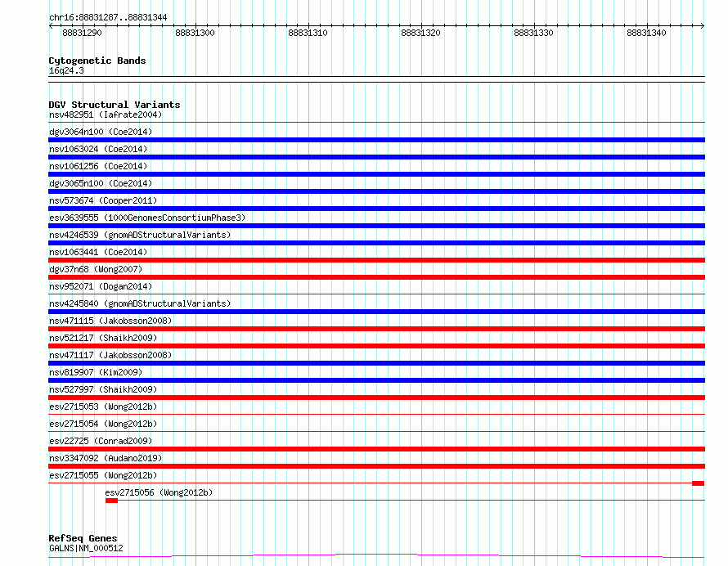Click the red bar under esv22725
Viewport: 728px width, 566px height.
(376, 449)
